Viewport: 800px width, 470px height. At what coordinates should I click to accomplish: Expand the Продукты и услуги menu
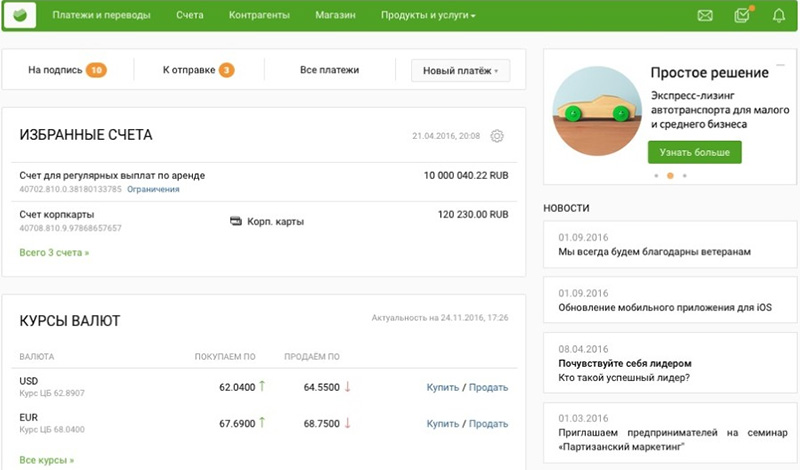[x=428, y=16]
